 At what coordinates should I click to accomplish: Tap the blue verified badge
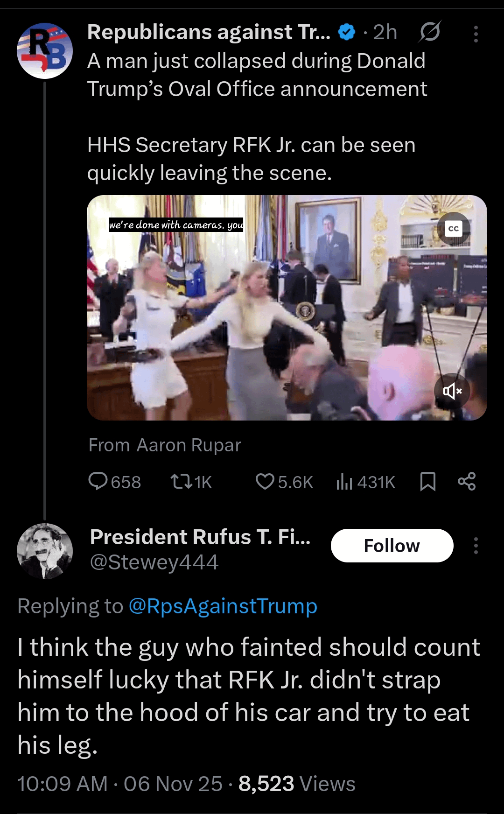[346, 32]
